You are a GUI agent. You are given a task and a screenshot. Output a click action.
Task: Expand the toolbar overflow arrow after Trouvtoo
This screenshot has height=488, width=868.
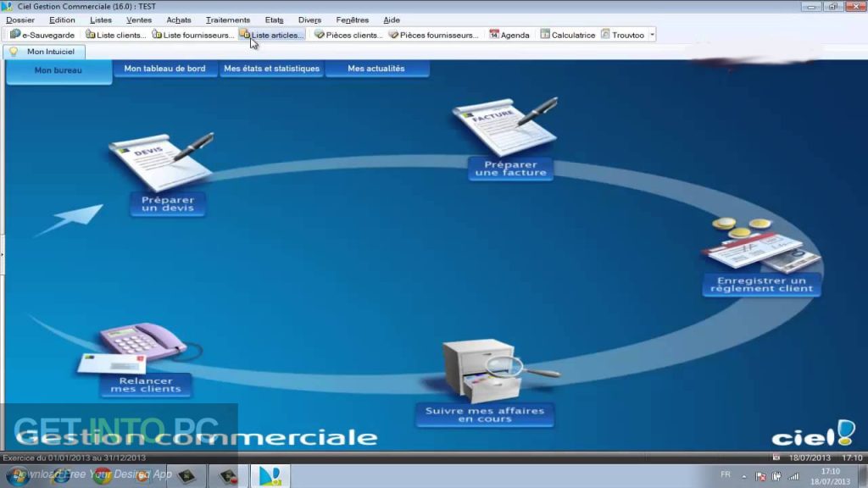click(652, 35)
